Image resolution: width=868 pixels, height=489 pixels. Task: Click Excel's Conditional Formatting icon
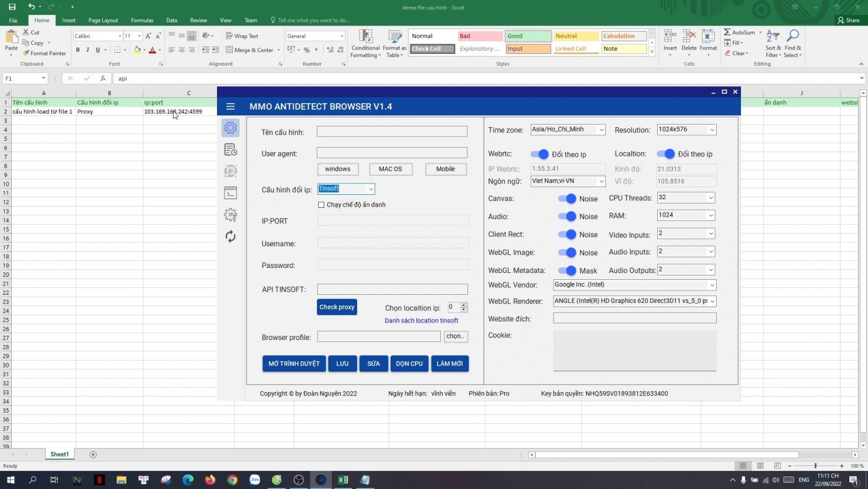click(365, 37)
